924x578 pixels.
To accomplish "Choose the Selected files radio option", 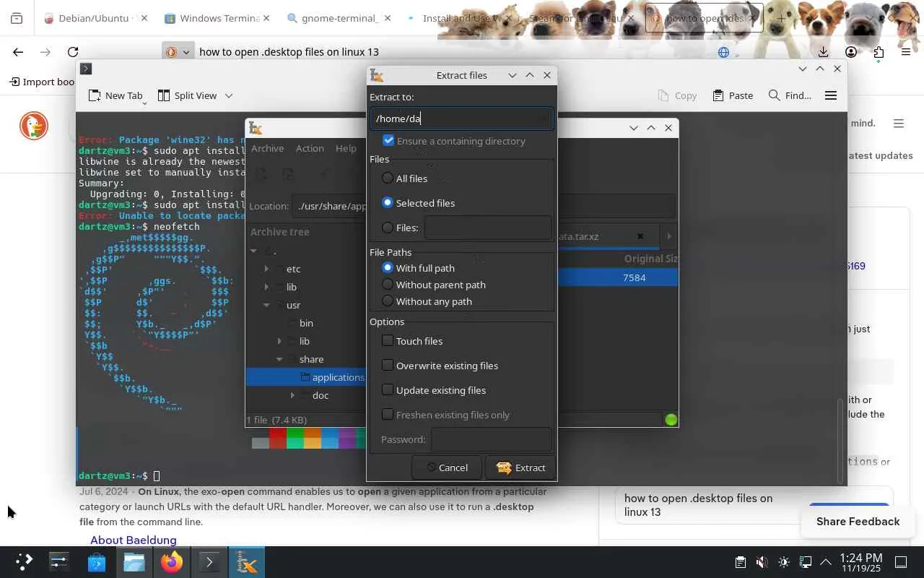I will [x=388, y=202].
